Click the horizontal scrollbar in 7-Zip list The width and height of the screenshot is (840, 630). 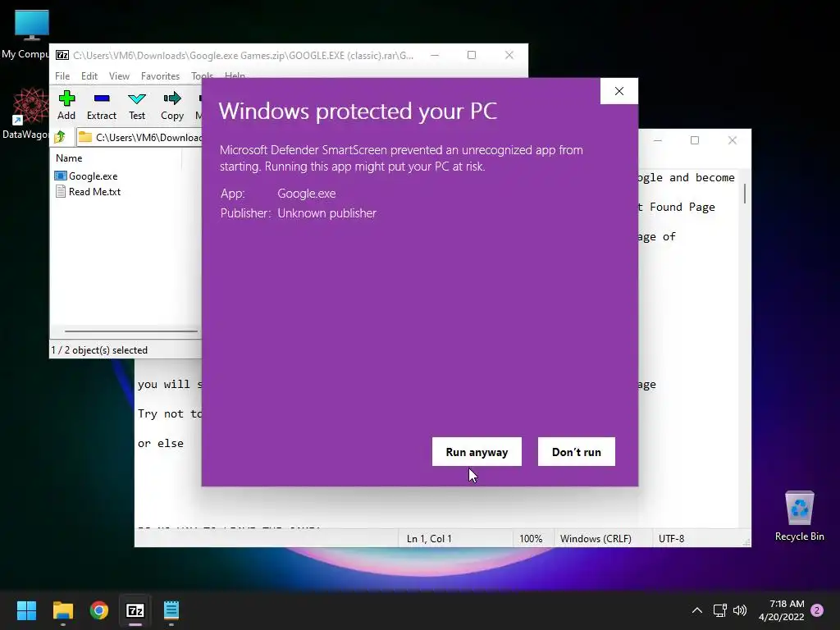point(131,331)
